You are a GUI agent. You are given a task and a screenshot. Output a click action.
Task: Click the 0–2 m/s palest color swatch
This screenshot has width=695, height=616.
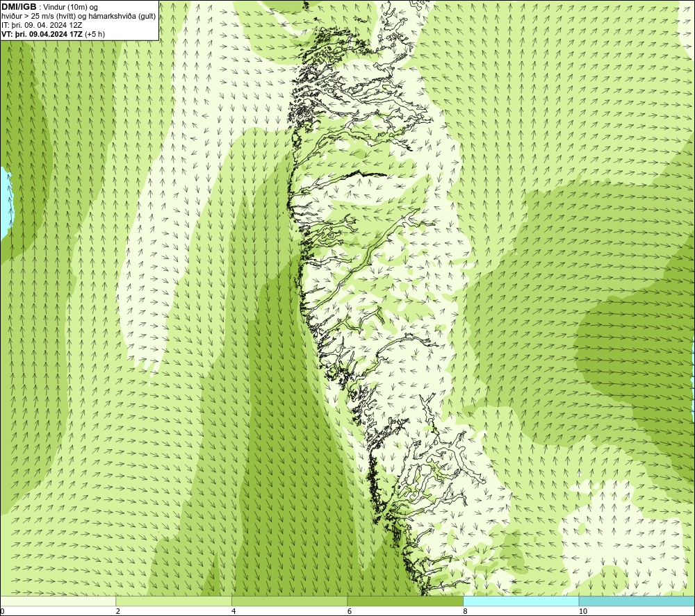coord(58,601)
